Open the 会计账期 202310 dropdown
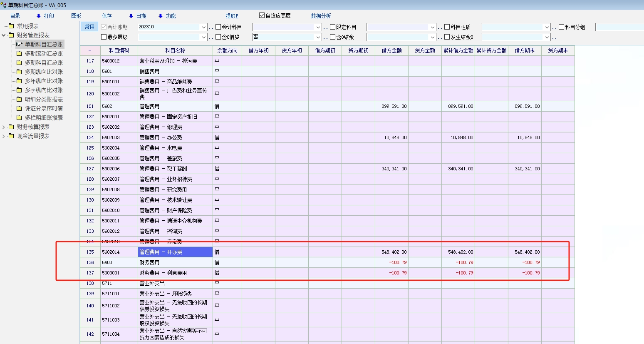The height and width of the screenshot is (344, 644). click(x=203, y=27)
